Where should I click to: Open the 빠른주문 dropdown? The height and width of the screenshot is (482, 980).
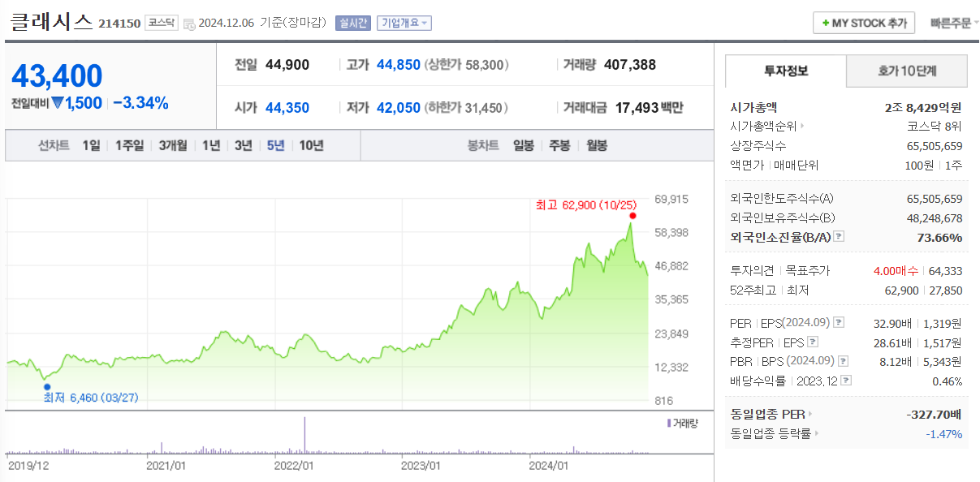[954, 23]
